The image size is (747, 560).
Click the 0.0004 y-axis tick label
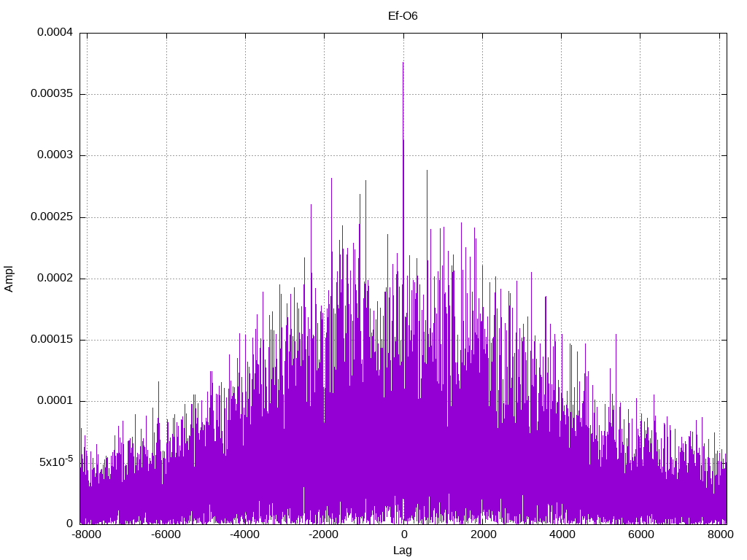coord(55,32)
